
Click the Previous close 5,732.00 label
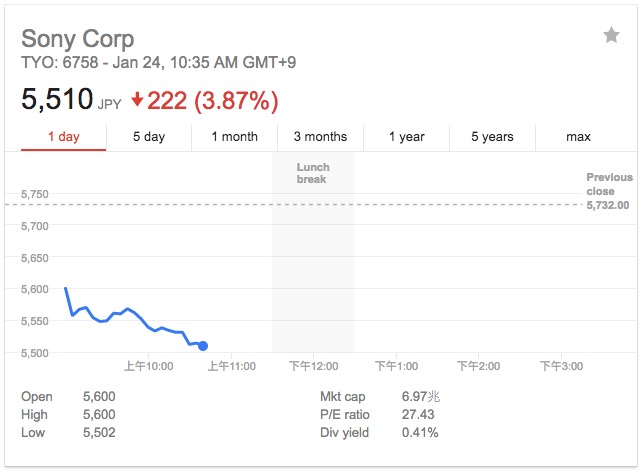tap(608, 192)
